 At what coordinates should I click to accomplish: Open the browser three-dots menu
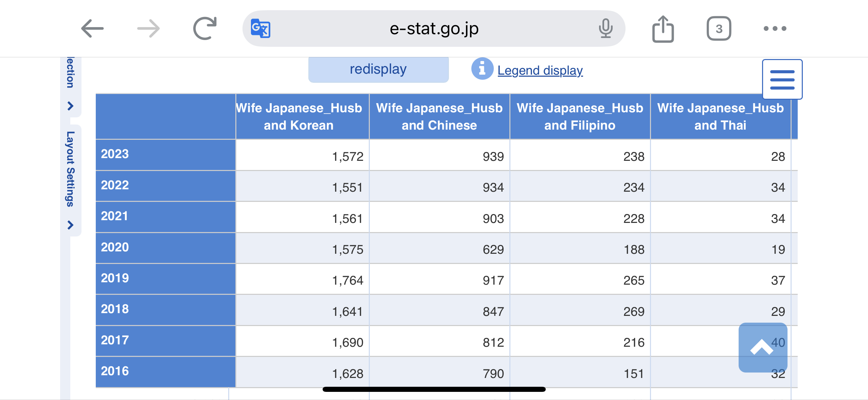[775, 28]
